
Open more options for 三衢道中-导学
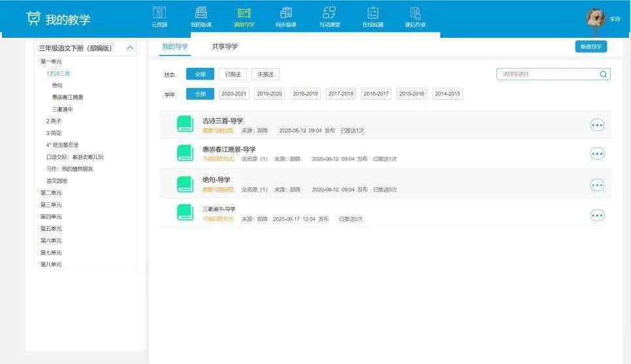coord(597,215)
